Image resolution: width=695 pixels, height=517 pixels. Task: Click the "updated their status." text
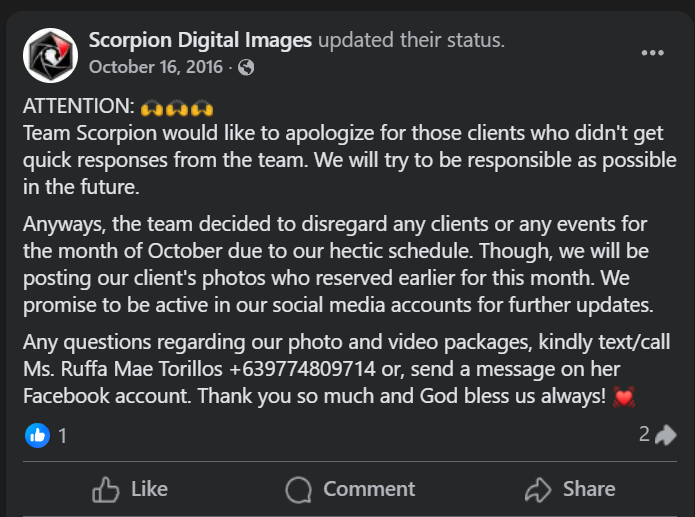(411, 41)
